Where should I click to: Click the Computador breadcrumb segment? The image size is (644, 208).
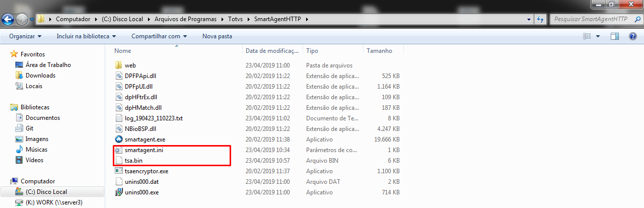coord(73,19)
